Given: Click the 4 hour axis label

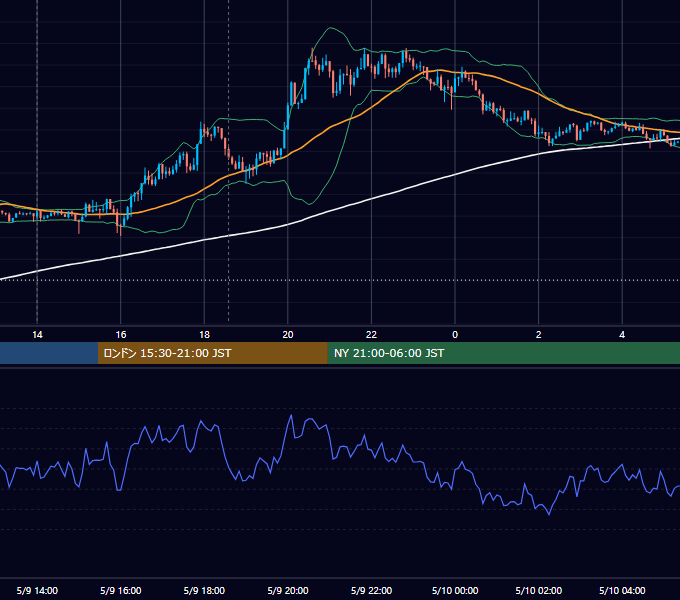Looking at the screenshot, I should [622, 335].
